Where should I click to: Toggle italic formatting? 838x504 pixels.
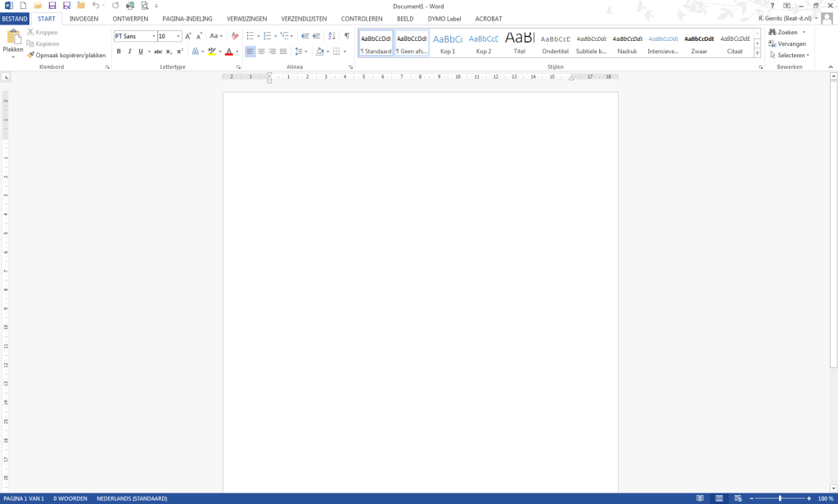click(129, 52)
